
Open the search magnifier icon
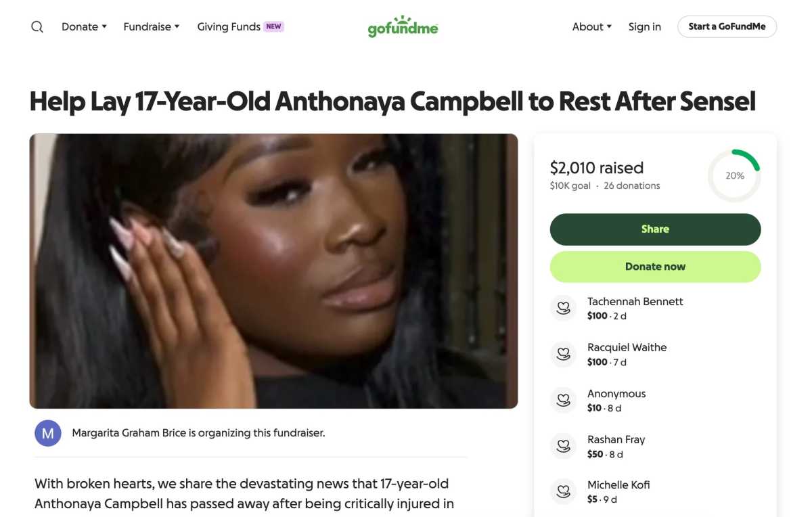point(37,27)
